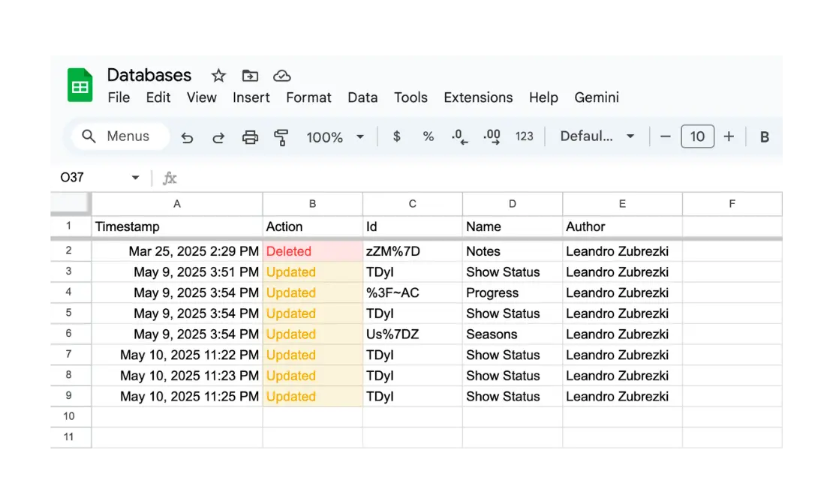The image size is (833, 504).
Task: Star the Databases spreadsheet
Action: tap(218, 75)
